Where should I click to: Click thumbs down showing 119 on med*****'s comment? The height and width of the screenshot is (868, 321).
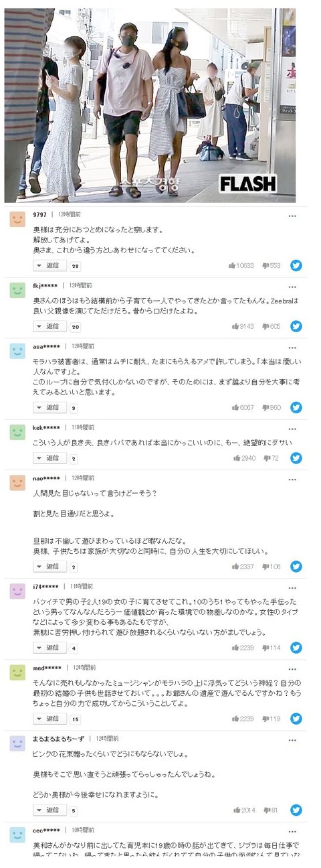click(272, 719)
